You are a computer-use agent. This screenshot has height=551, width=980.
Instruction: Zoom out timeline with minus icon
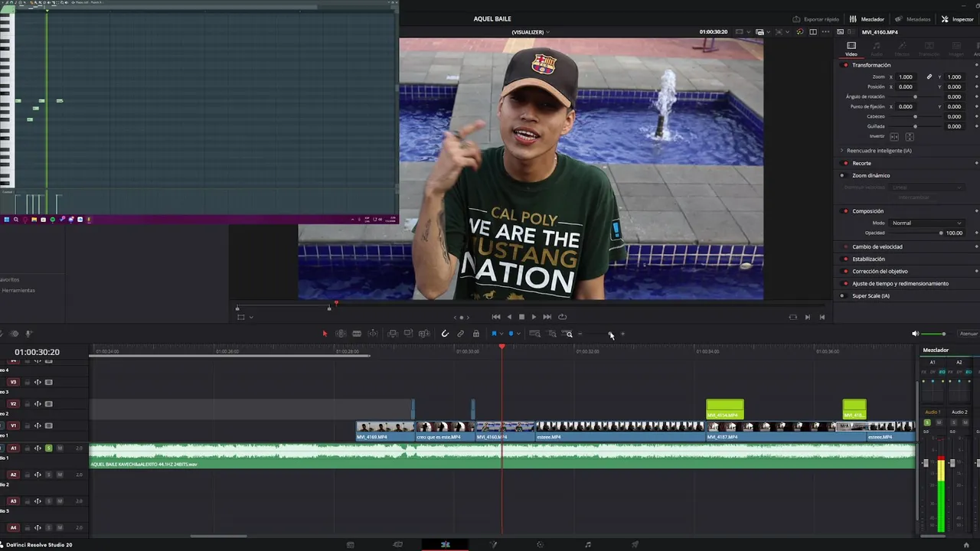[580, 334]
